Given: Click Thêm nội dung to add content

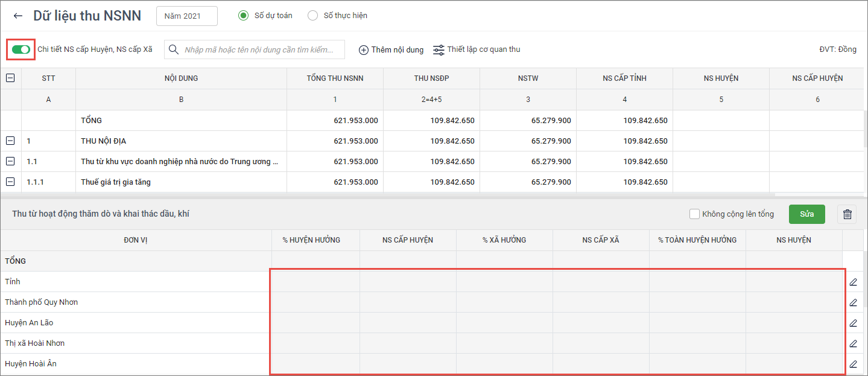Looking at the screenshot, I should pyautogui.click(x=391, y=50).
